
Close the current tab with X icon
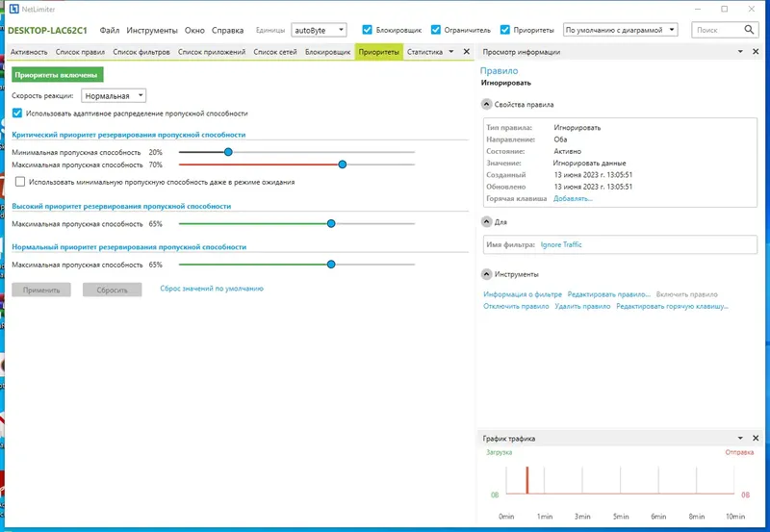click(467, 52)
